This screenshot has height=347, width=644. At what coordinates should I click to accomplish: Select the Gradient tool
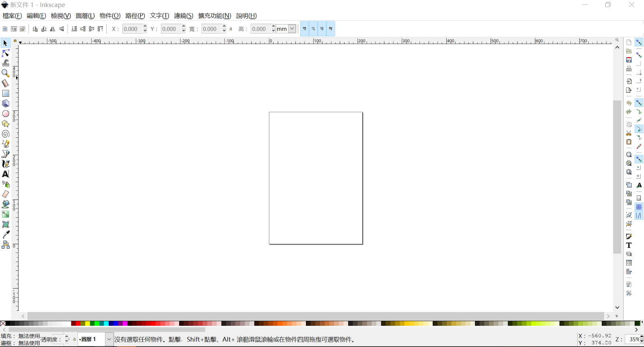5,214
